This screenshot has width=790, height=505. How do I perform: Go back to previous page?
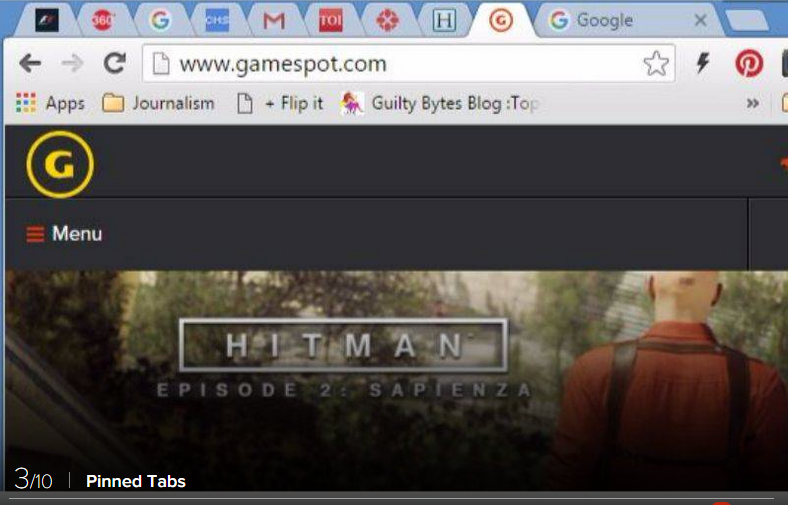30,64
